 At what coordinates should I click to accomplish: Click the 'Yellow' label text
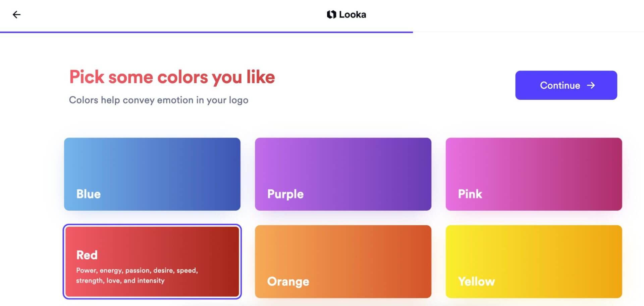[x=477, y=281]
